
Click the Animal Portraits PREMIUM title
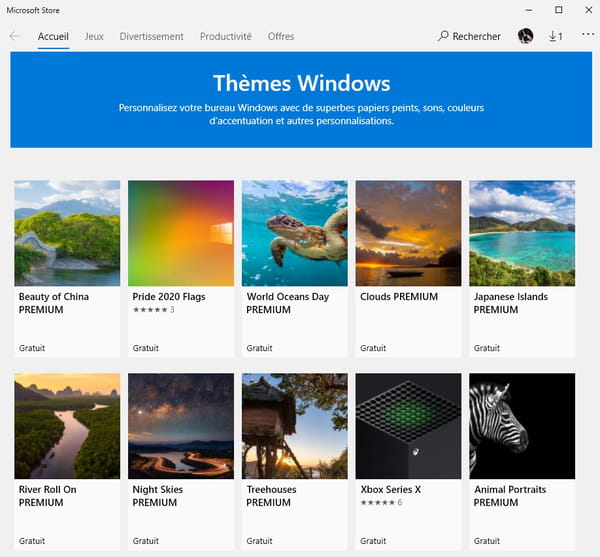(x=510, y=496)
